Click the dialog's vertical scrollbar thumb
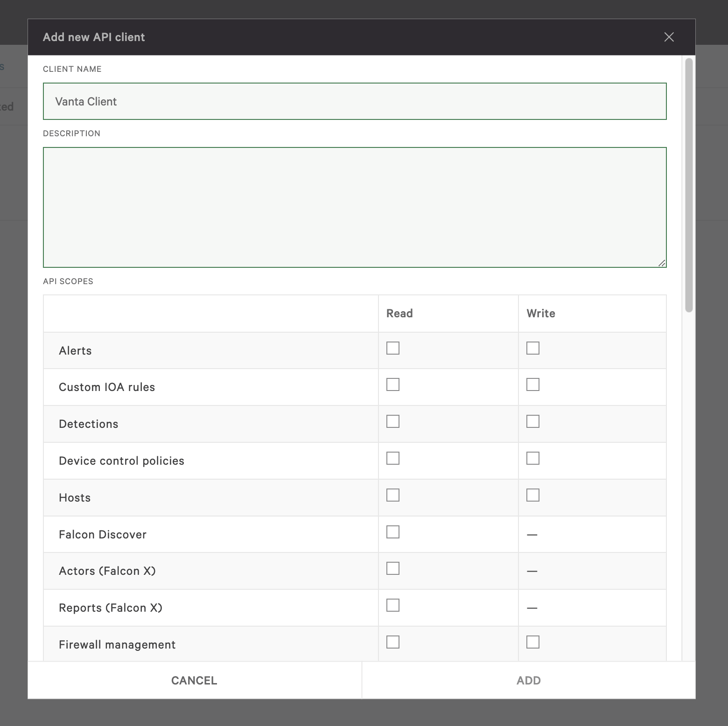 (689, 185)
